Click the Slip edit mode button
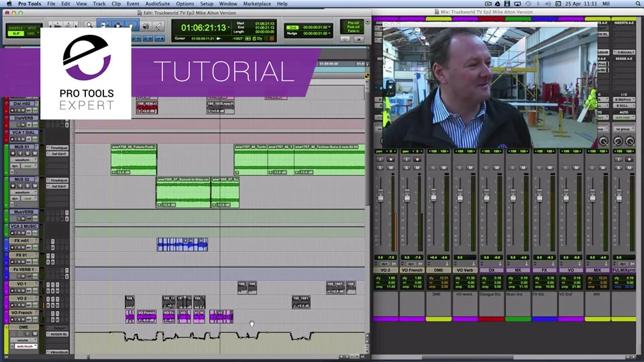 (15, 34)
